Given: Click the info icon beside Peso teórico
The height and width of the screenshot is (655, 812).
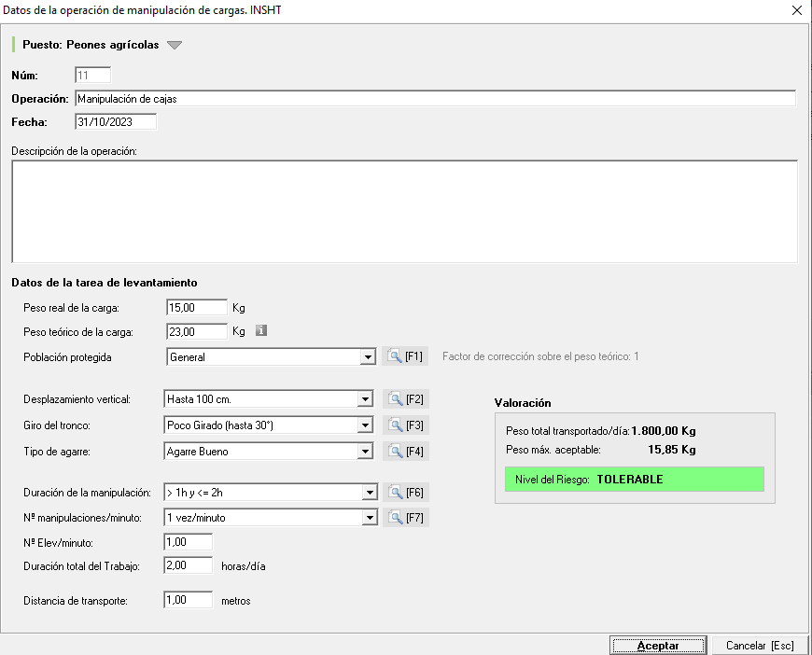Looking at the screenshot, I should tap(262, 330).
